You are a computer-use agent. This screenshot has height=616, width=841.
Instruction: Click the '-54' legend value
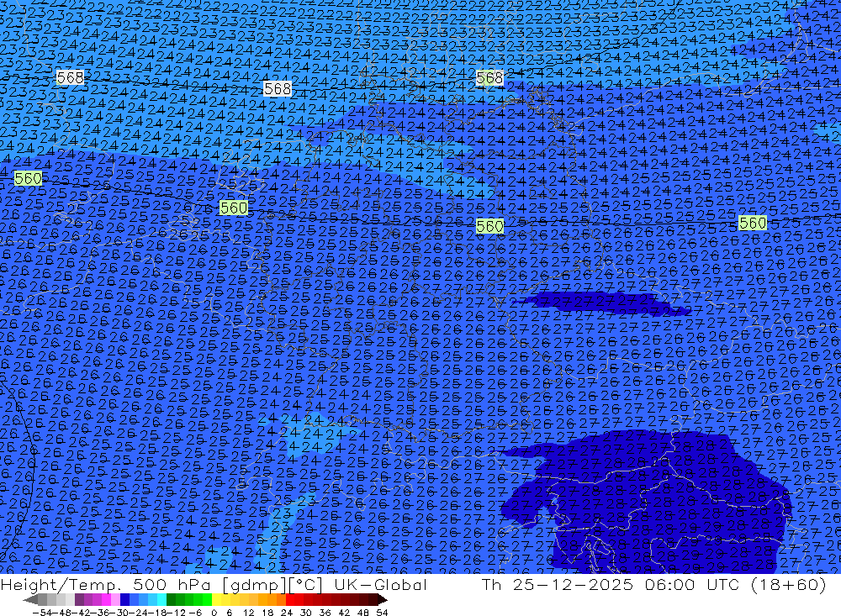point(42,613)
